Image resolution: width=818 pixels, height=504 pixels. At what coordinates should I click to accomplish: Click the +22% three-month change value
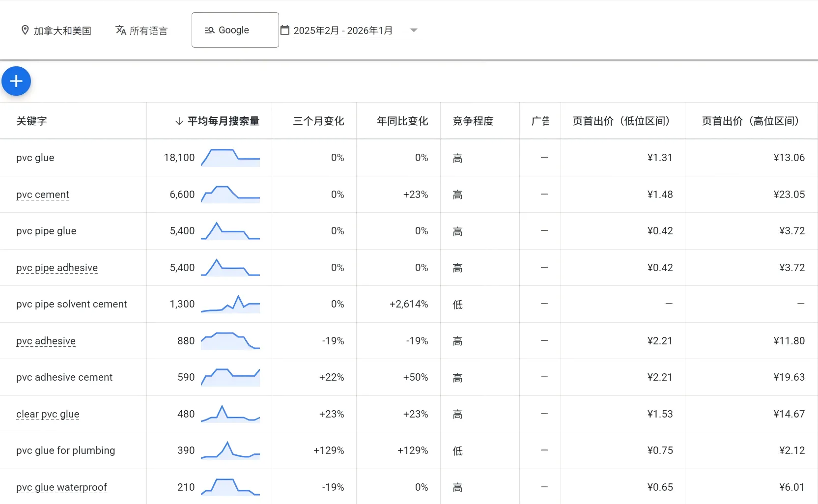332,377
